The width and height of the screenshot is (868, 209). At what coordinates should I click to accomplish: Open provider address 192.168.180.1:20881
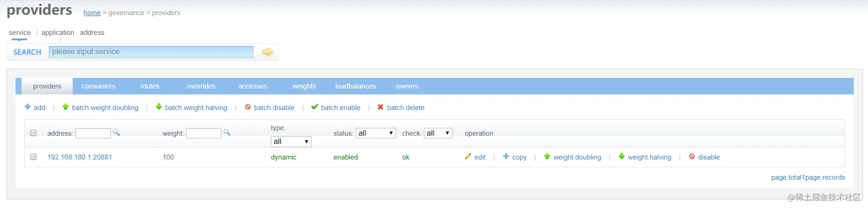pyautogui.click(x=80, y=157)
